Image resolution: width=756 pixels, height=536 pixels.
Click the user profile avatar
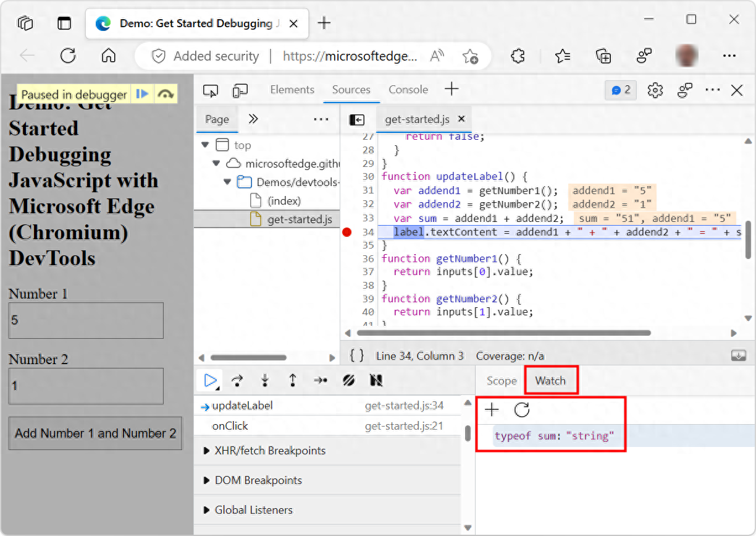(x=687, y=56)
